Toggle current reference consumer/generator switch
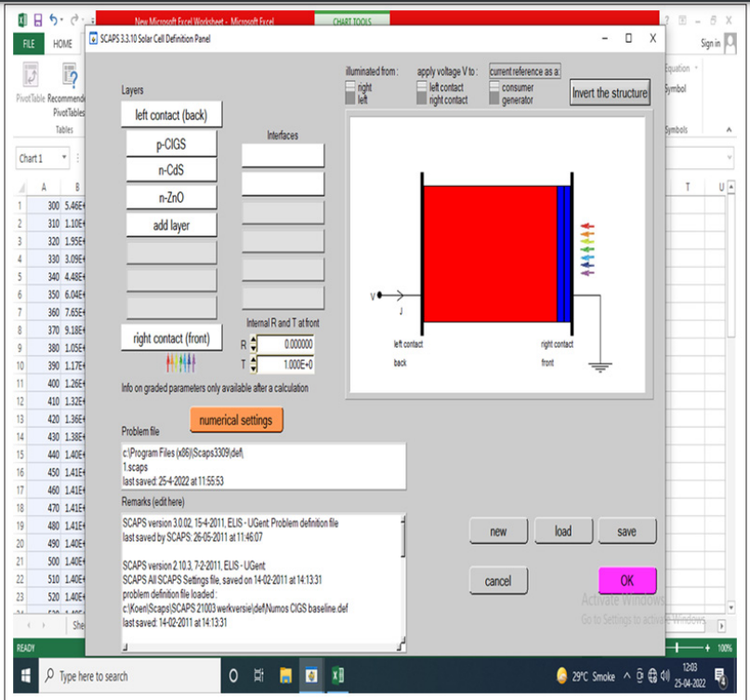Screen dimensions: 750x700 click(x=494, y=93)
